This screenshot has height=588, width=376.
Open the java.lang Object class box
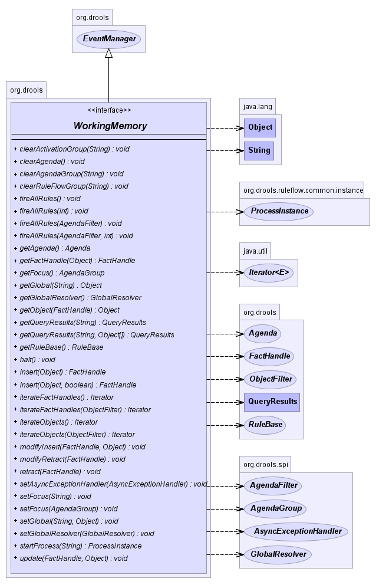(x=260, y=127)
